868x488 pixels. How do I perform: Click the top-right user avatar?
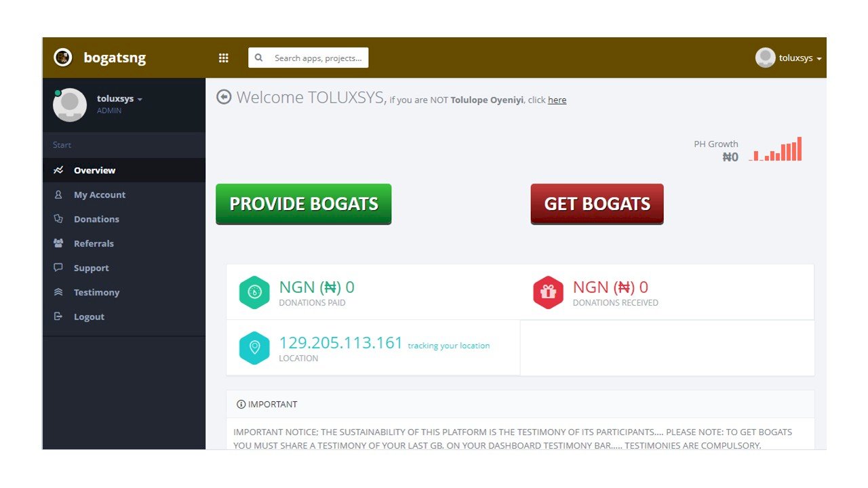765,58
